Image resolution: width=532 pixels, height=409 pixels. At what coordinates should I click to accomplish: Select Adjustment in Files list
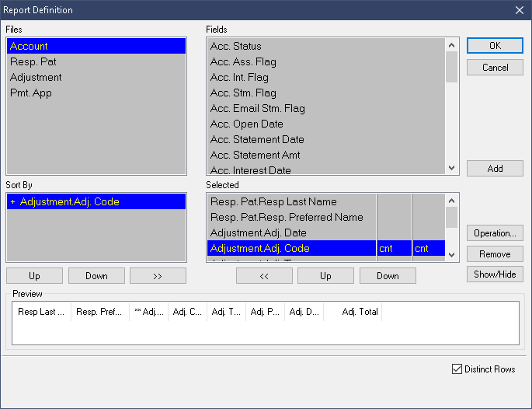(x=36, y=78)
